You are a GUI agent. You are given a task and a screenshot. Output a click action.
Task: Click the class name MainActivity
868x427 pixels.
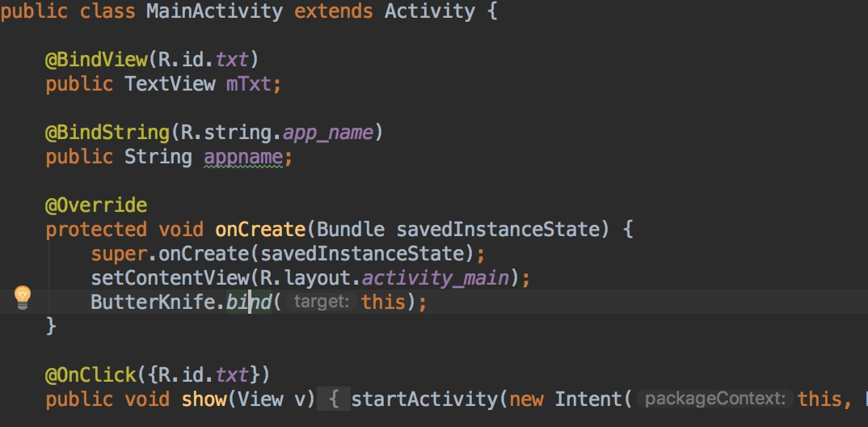click(214, 11)
